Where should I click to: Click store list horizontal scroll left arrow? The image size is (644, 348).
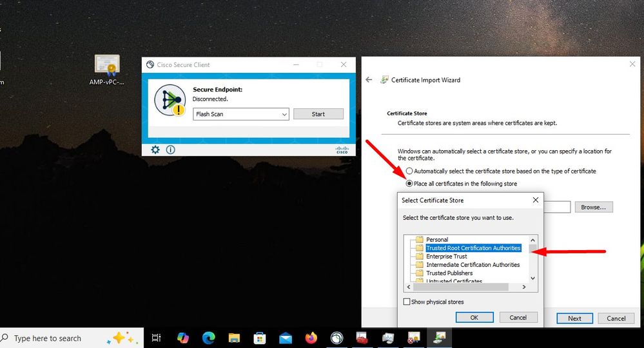coord(408,287)
